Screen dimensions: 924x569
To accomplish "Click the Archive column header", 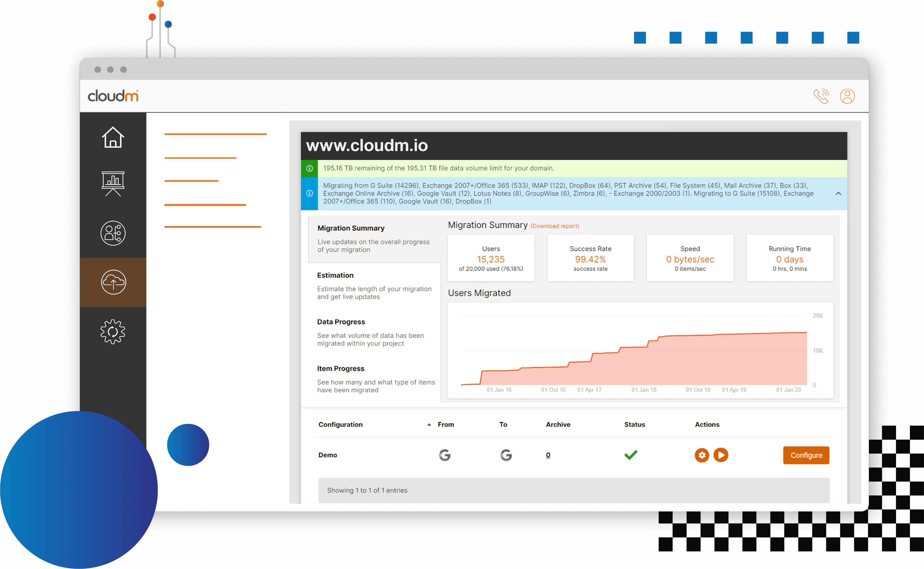I will [x=558, y=424].
